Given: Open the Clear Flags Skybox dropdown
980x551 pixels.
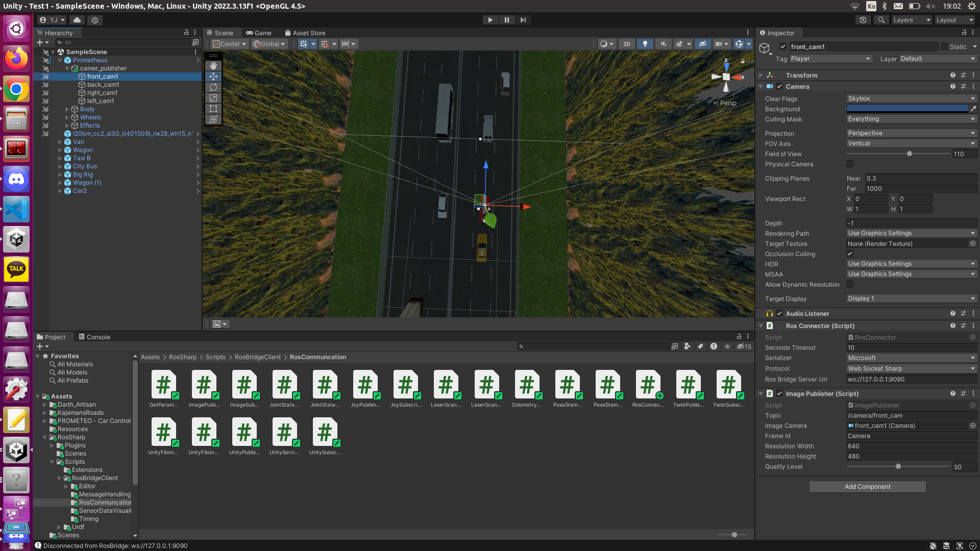Looking at the screenshot, I should [911, 98].
